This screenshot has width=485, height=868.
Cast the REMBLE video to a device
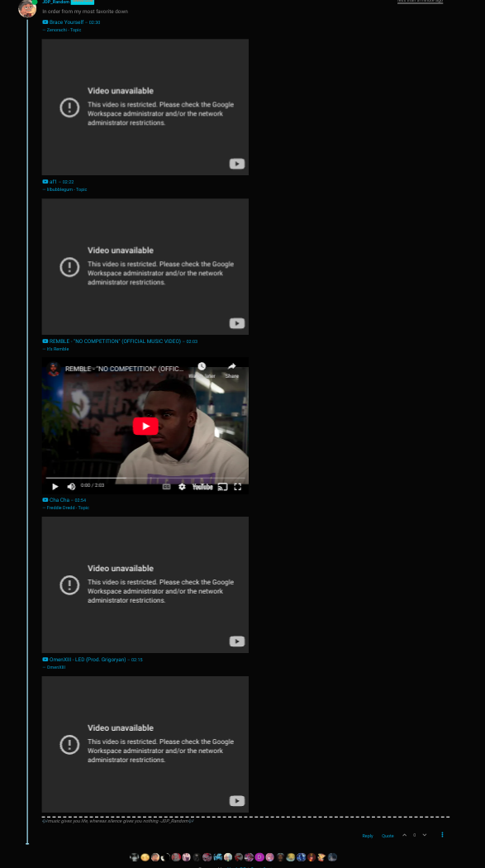point(222,487)
